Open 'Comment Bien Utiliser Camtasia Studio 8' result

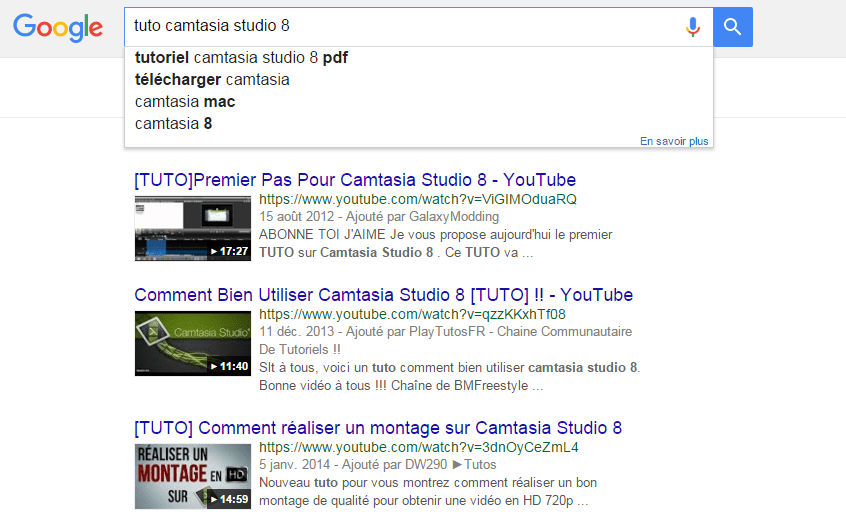[x=384, y=295]
